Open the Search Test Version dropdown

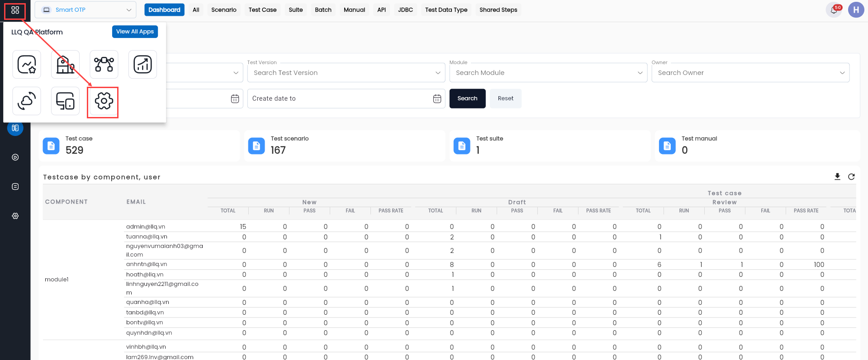coord(346,73)
